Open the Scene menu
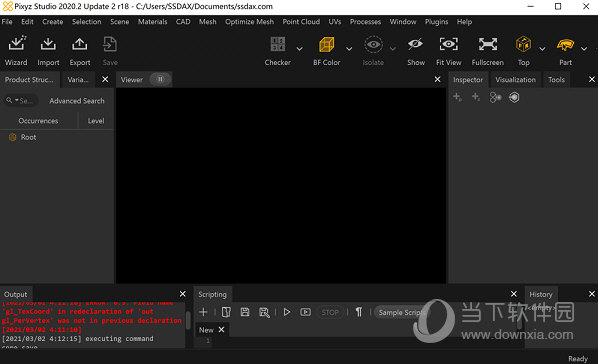The width and height of the screenshot is (598, 364). tap(119, 22)
